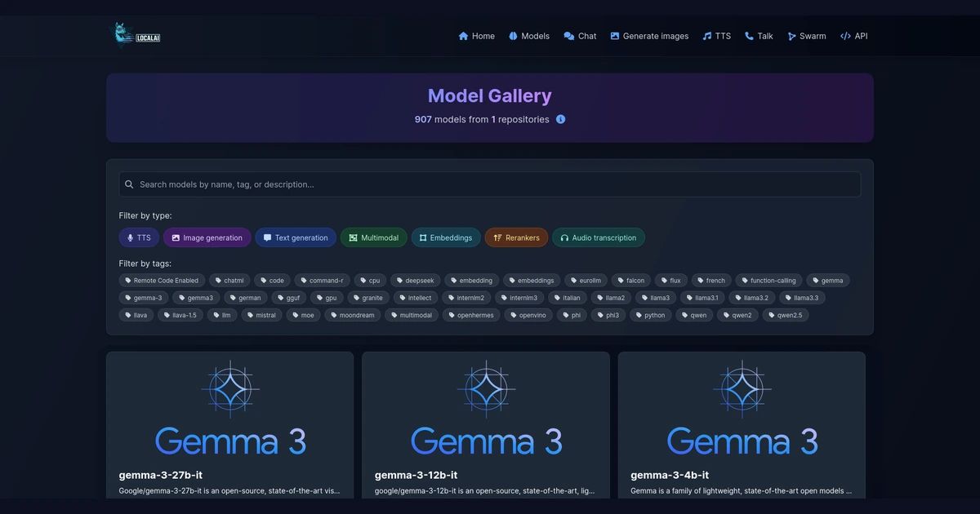Filter by Image generation type
This screenshot has width=980, height=514.
(207, 237)
